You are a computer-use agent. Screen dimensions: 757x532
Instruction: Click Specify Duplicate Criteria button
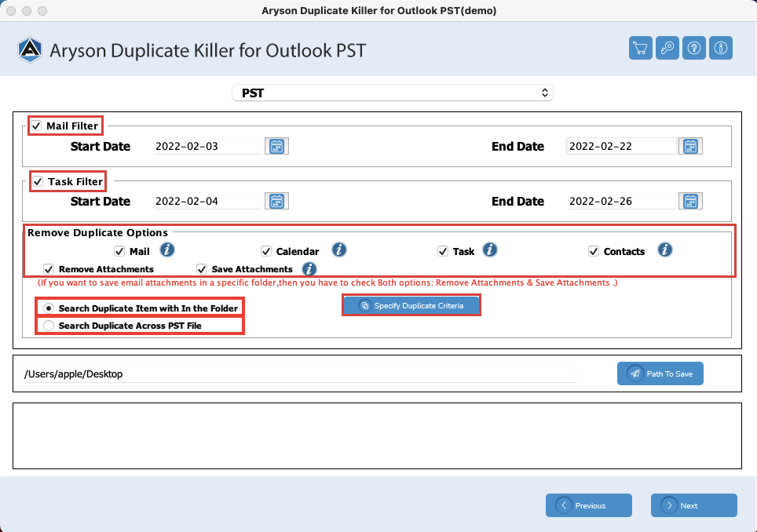(411, 306)
